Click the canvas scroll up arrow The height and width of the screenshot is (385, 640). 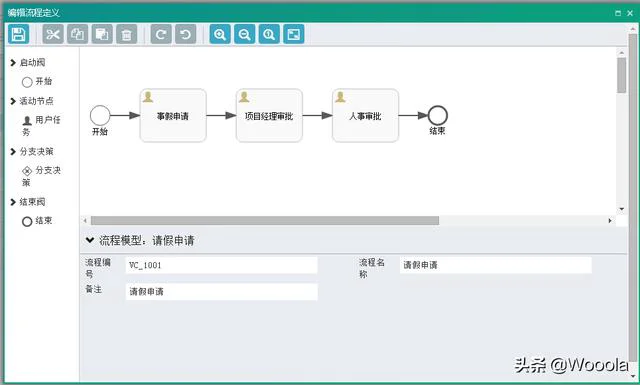(622, 53)
